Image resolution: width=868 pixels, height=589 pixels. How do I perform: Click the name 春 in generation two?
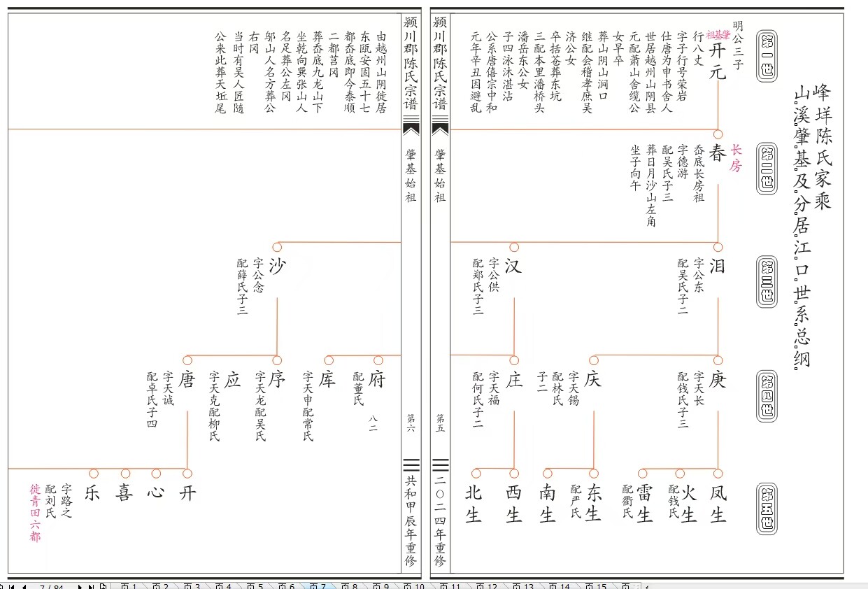tap(718, 154)
